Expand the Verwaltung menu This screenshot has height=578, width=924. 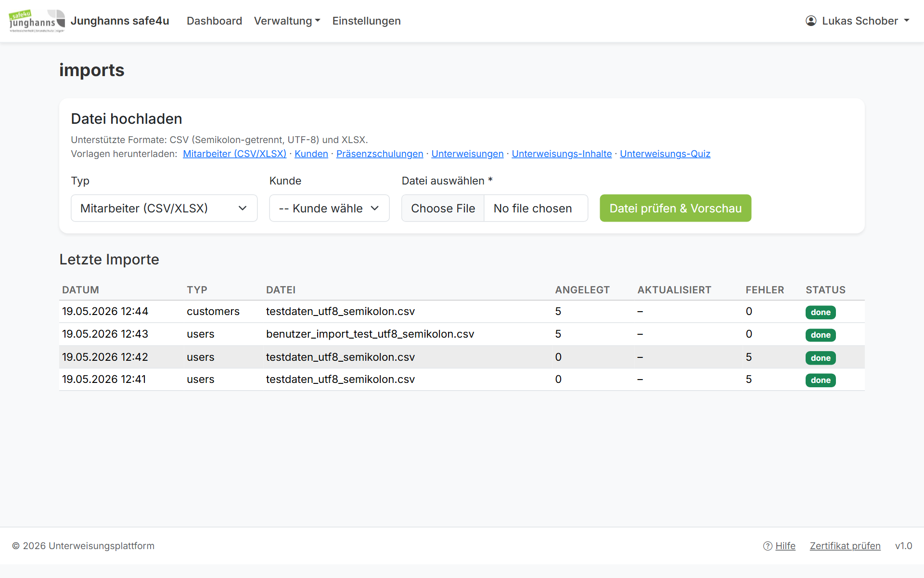tap(287, 21)
